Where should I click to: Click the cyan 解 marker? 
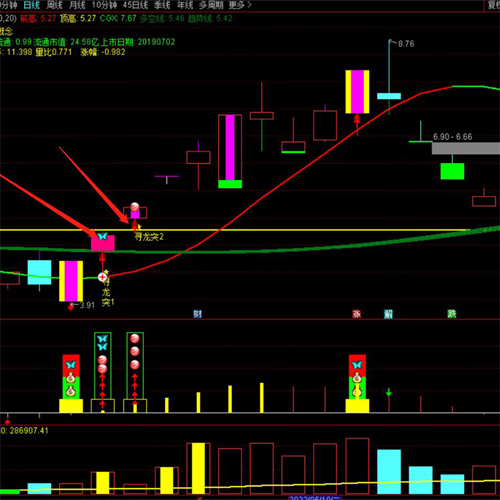[389, 314]
